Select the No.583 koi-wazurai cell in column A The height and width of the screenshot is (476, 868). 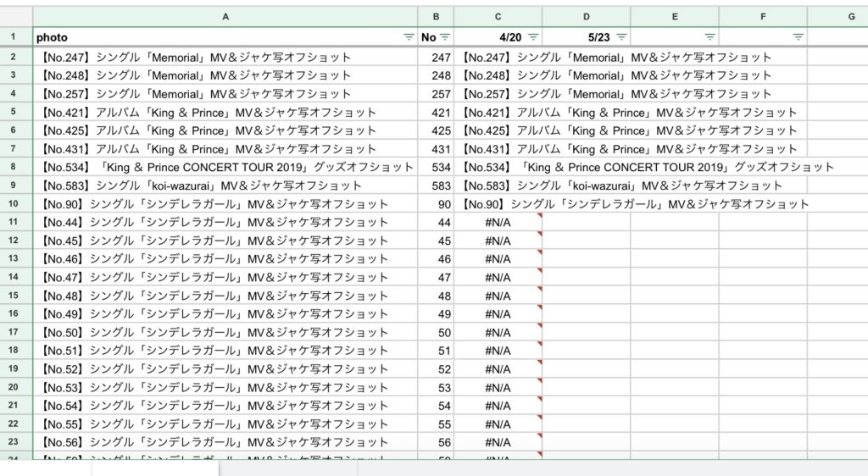[x=202, y=185]
